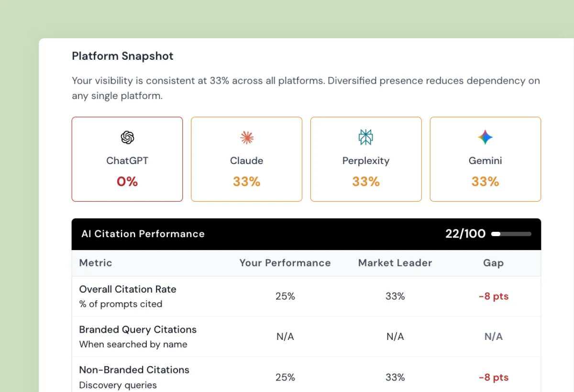574x392 pixels.
Task: Click the 22/100 score progress bar
Action: pyautogui.click(x=511, y=234)
